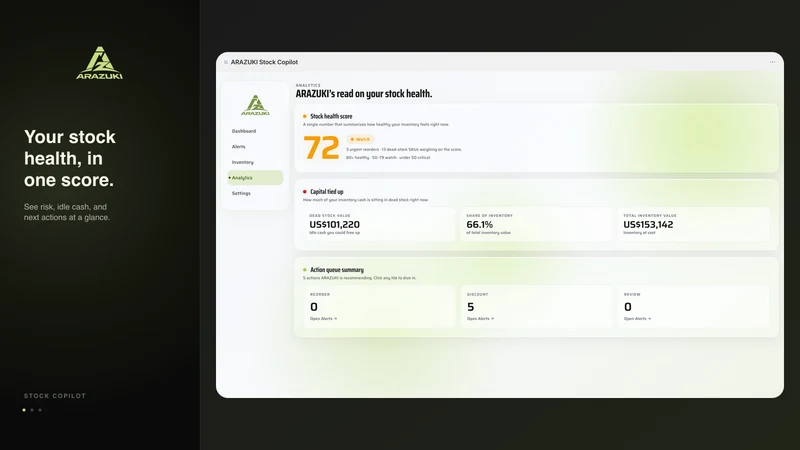
Task: Open Alerts link under Review tile
Action: click(637, 319)
